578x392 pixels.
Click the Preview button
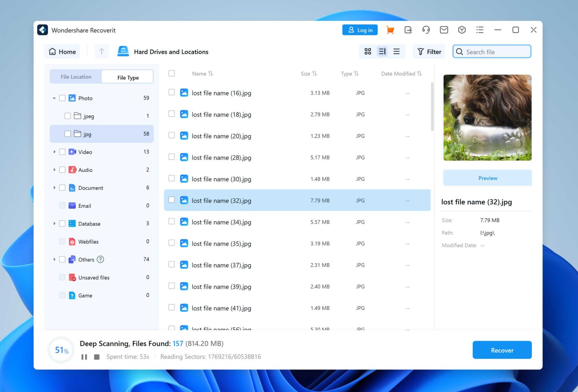[x=487, y=178]
